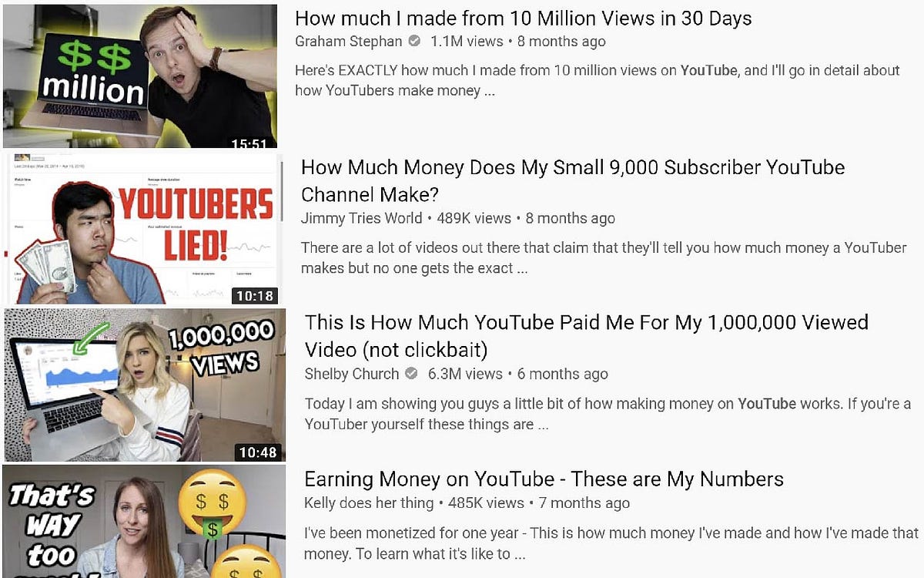
Task: Visit the Shelby Church channel link
Action: pos(352,374)
